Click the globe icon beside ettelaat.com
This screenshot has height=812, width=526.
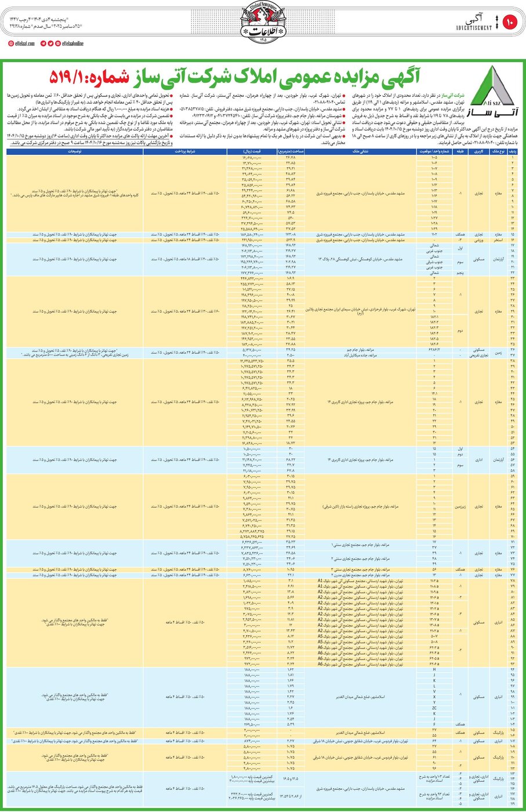(10, 43)
